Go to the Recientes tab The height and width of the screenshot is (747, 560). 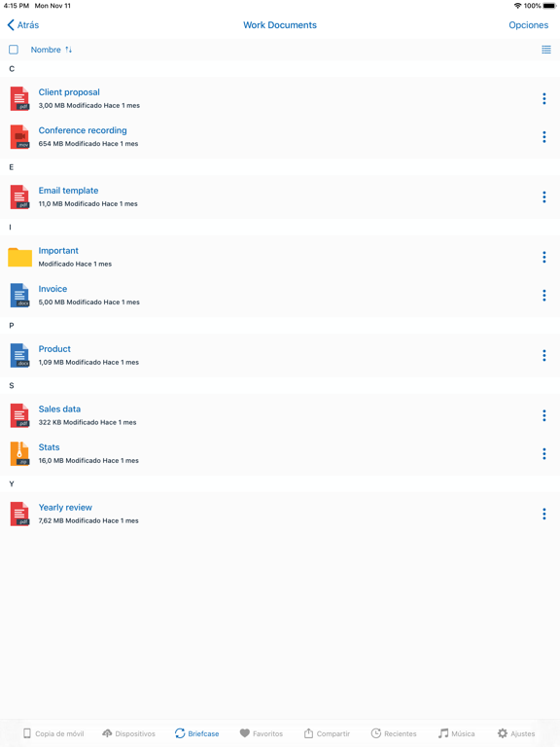(394, 733)
